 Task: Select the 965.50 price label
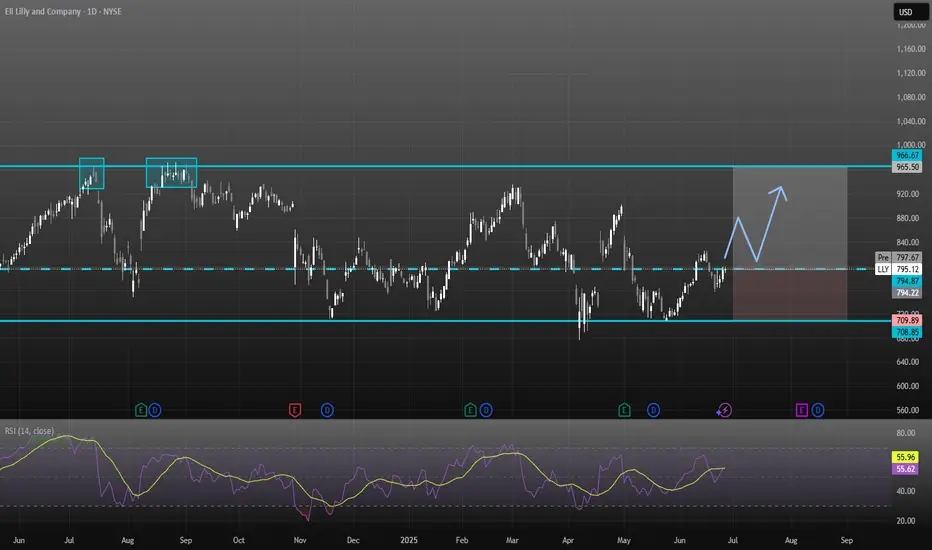pos(907,167)
